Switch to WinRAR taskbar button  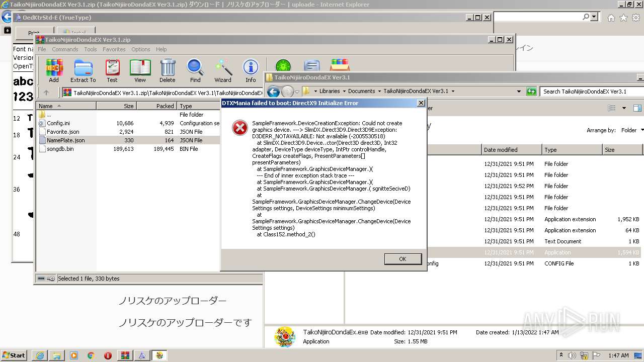pyautogui.click(x=125, y=355)
